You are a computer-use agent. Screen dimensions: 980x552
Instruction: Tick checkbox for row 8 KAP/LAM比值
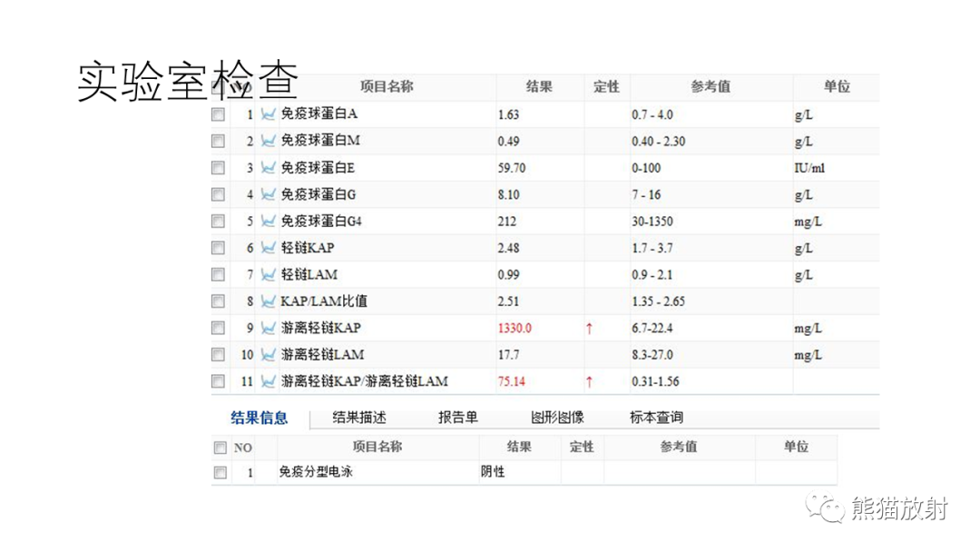click(218, 301)
